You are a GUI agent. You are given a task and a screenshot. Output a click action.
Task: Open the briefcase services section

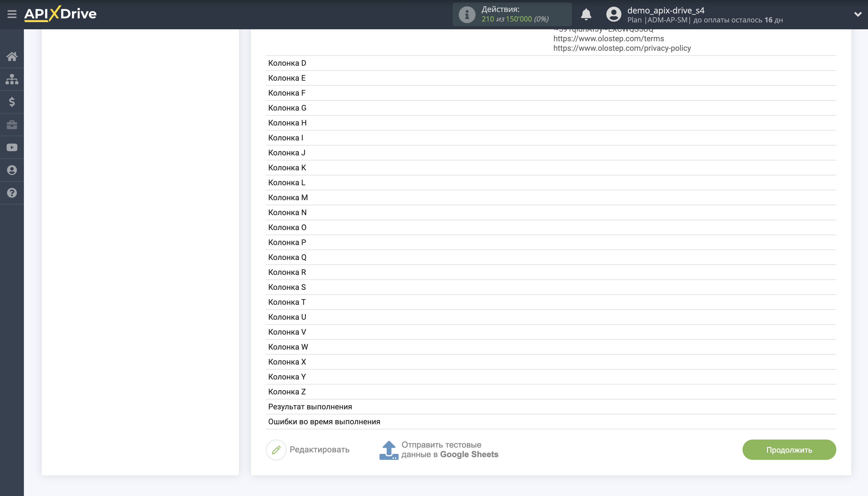tap(12, 125)
